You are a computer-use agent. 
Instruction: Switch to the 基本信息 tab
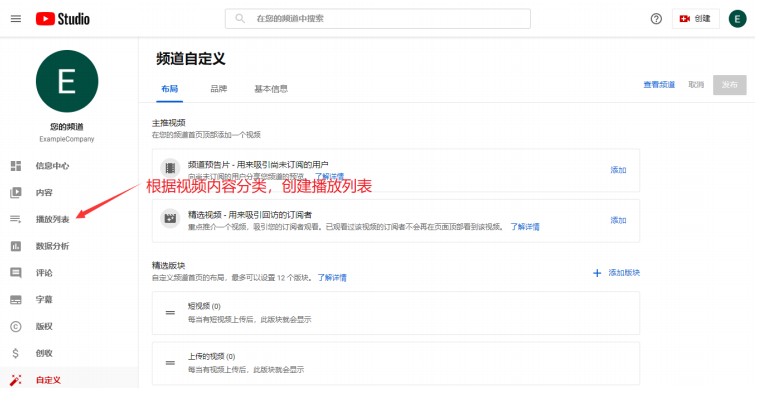click(x=271, y=89)
